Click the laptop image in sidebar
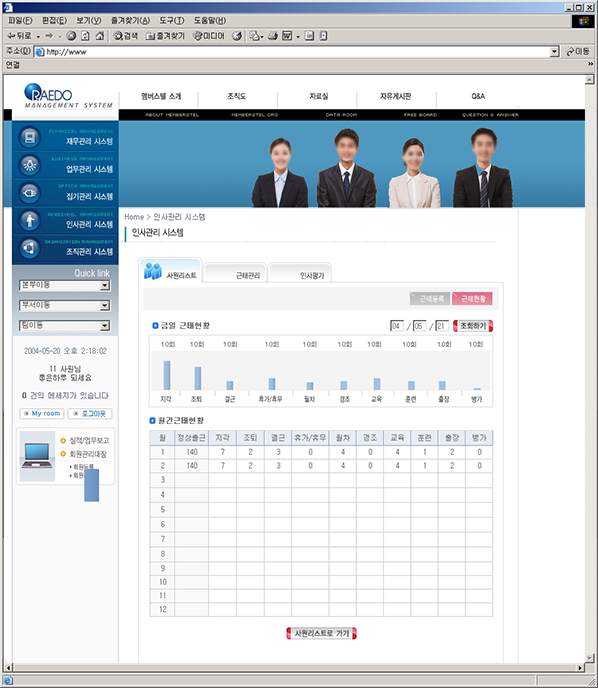This screenshot has height=688, width=598. click(37, 456)
